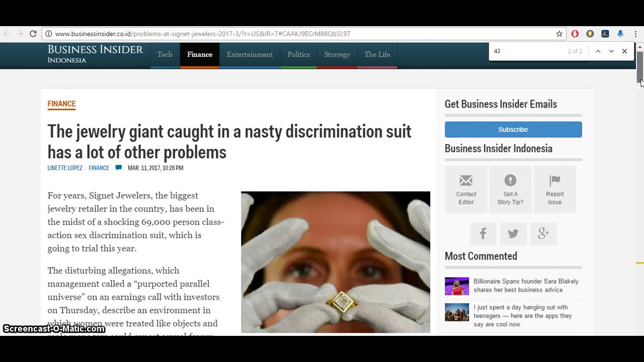Open the Politics section tab

pyautogui.click(x=298, y=54)
